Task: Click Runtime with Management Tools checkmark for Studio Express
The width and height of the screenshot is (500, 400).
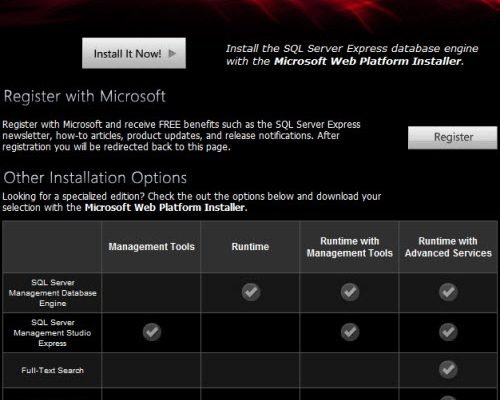Action: 350,332
